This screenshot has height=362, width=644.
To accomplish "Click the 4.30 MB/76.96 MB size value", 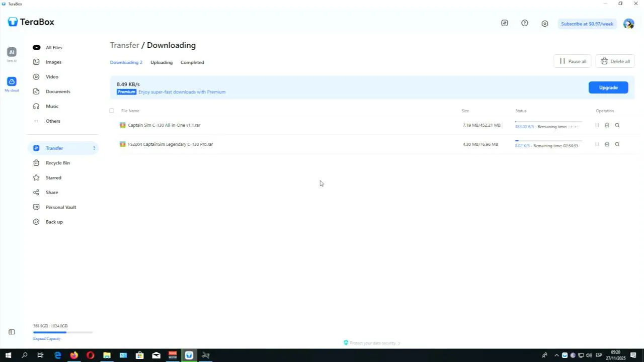I will coord(480,144).
